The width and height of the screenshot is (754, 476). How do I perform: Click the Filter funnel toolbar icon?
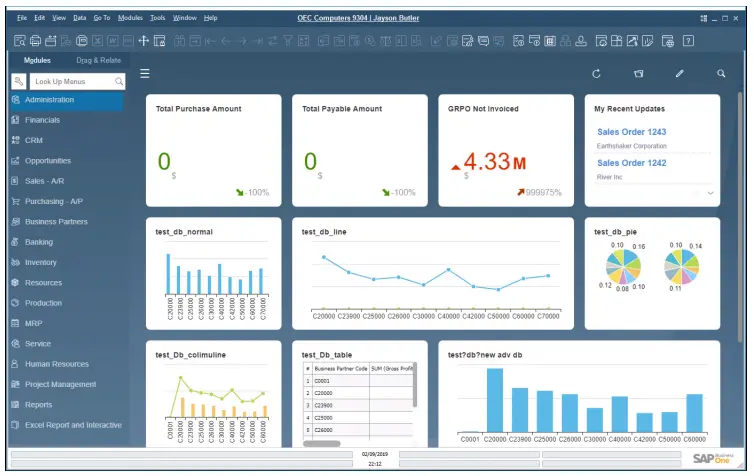tap(288, 41)
